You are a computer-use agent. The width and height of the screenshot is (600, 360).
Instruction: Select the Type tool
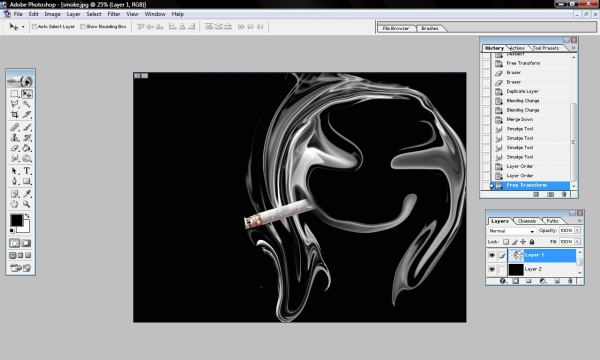pos(27,171)
